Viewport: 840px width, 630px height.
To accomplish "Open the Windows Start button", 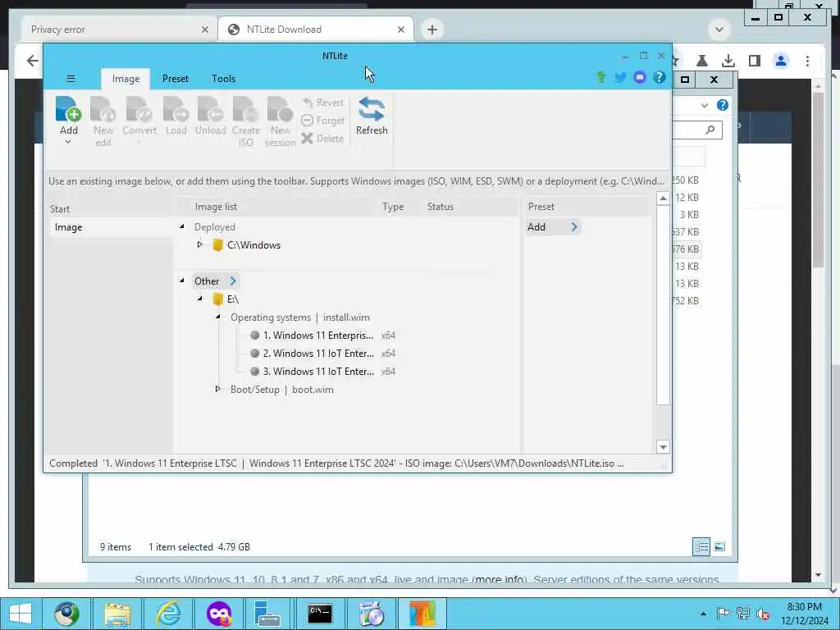I will (20, 614).
